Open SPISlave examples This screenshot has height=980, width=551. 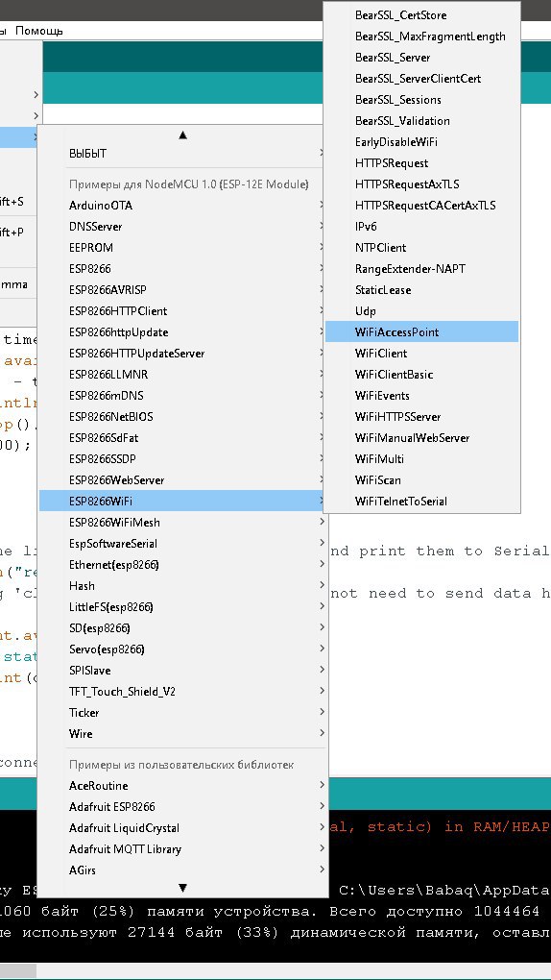pos(182,671)
